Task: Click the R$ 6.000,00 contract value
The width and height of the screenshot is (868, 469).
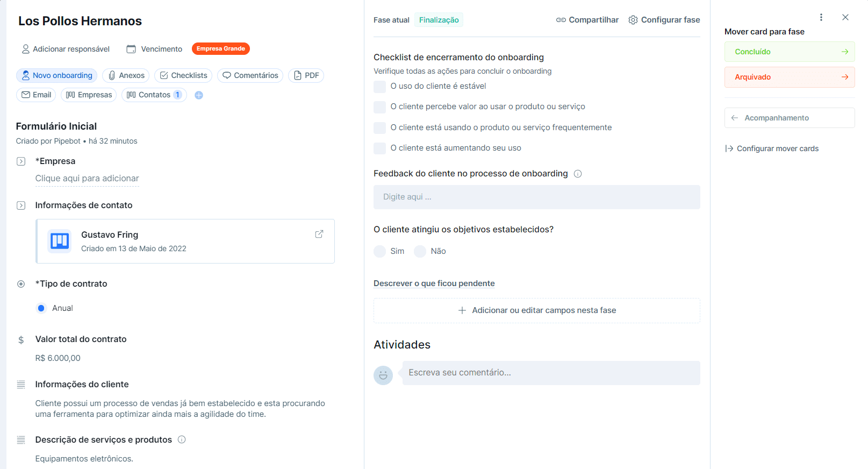Action: [x=58, y=358]
